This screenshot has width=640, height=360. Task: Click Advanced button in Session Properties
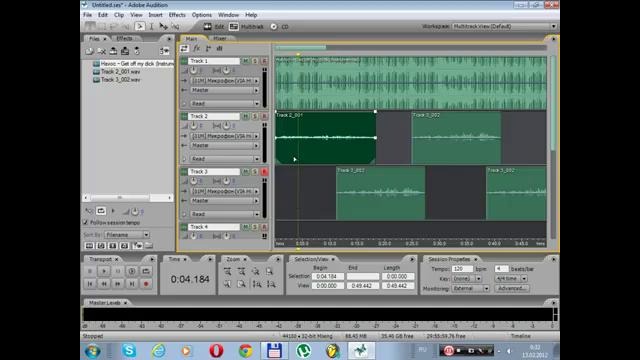pyautogui.click(x=512, y=289)
